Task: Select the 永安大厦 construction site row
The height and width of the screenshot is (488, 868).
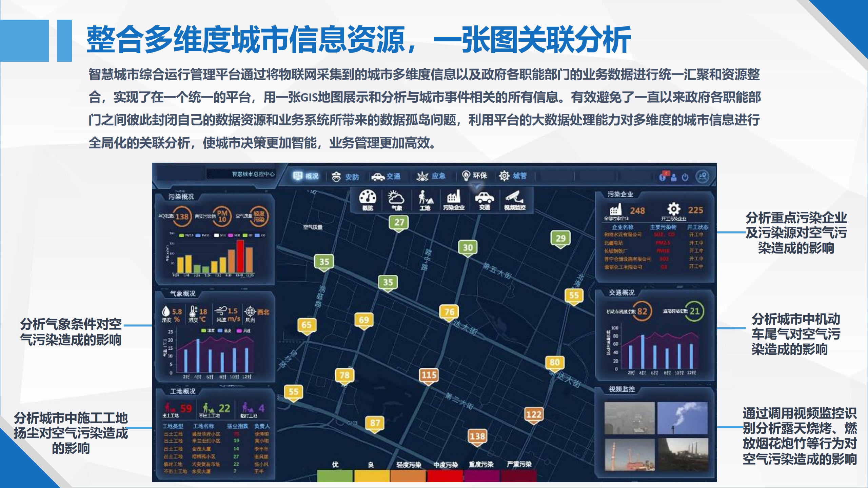Action: coord(217,471)
